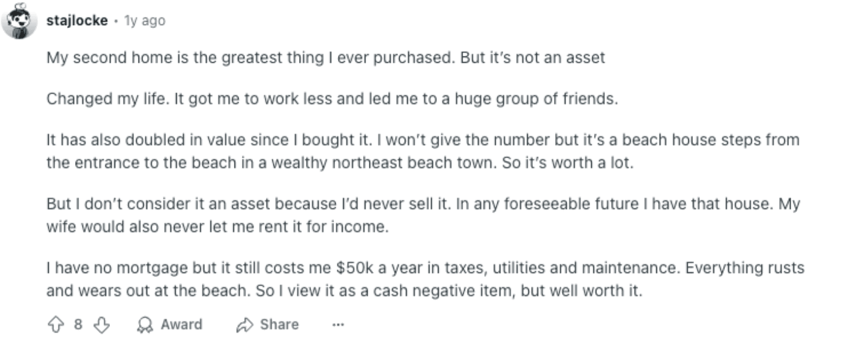Screen dimensions: 868x341
Task: Click the paragraph starting 'Changed my life'
Action: pyautogui.click(x=332, y=99)
